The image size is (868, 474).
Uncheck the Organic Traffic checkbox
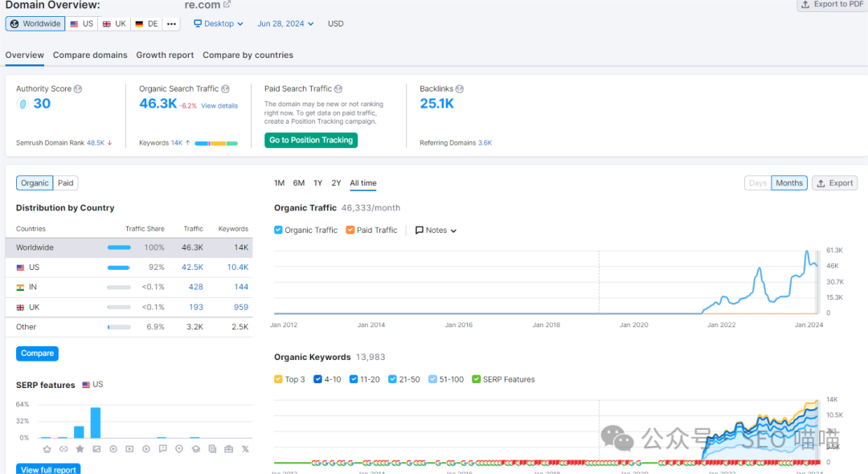pos(278,230)
